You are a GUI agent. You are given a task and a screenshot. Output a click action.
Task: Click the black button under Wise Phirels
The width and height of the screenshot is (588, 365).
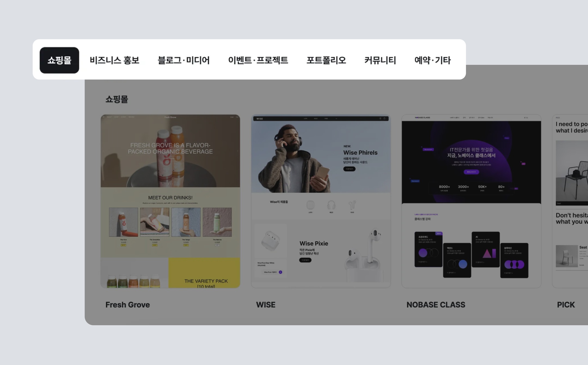[349, 169]
